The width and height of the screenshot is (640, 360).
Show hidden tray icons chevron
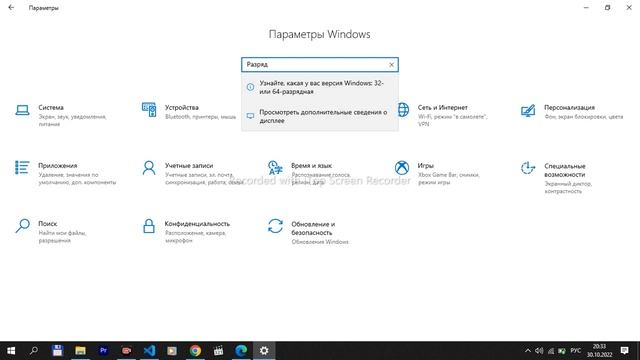click(x=528, y=351)
